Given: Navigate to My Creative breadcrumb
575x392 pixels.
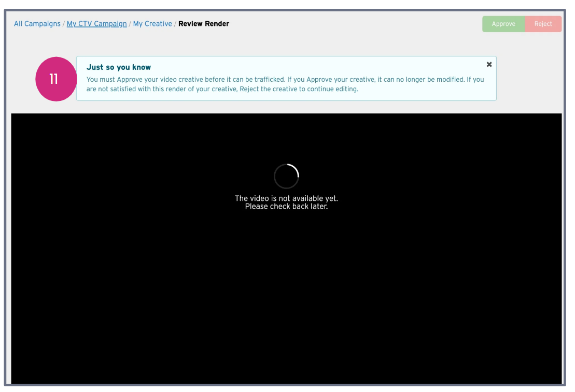Looking at the screenshot, I should pos(152,24).
